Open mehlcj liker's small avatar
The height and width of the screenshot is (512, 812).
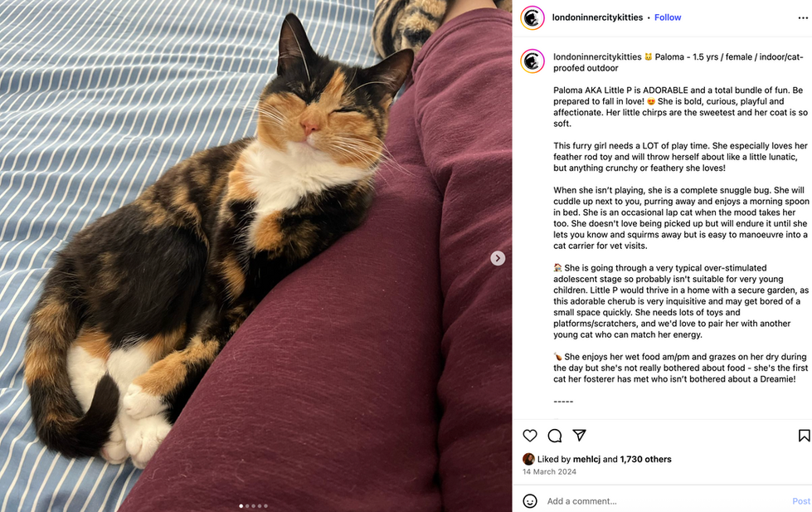tap(528, 459)
